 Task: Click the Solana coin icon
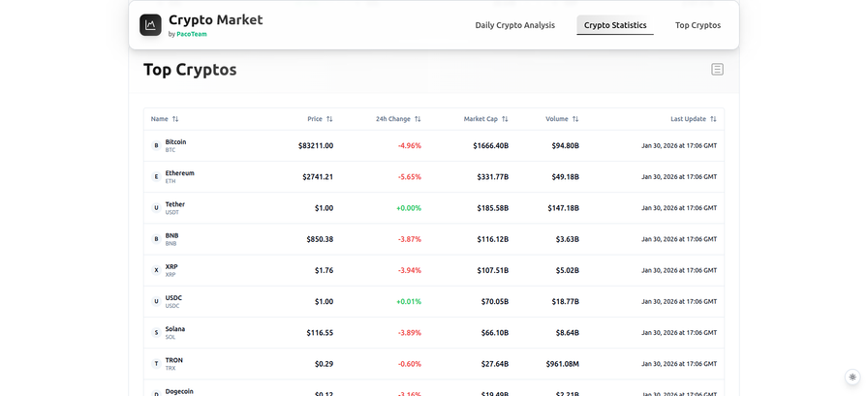point(156,333)
